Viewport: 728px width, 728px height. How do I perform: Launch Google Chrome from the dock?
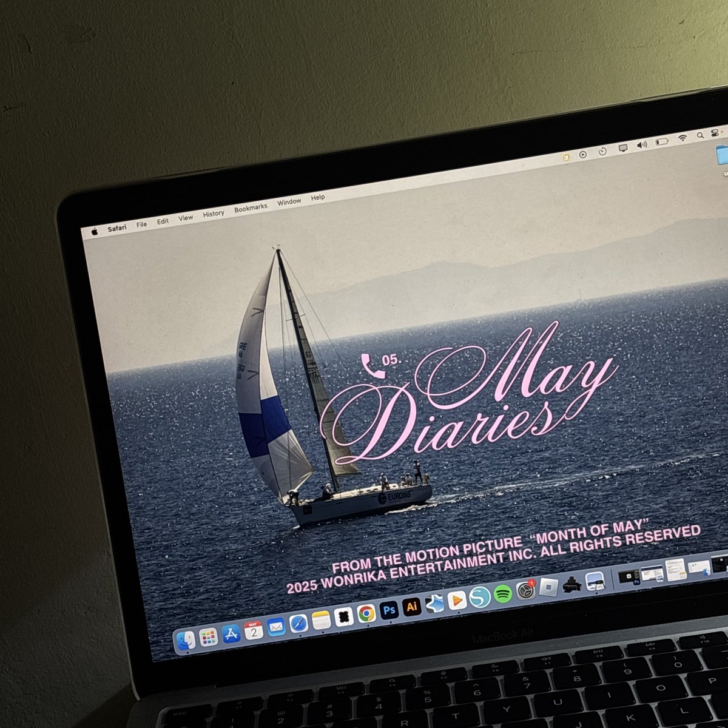[366, 614]
